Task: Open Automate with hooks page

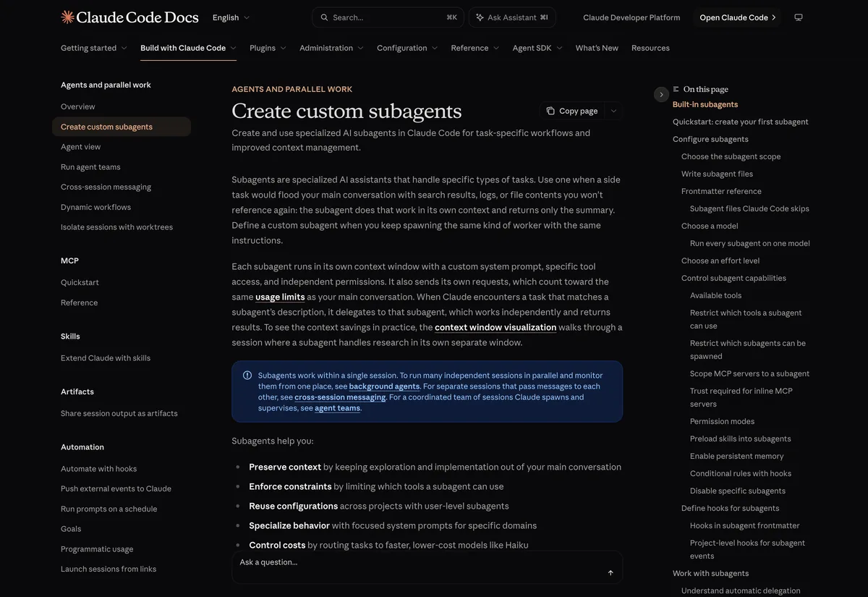Action: click(98, 469)
